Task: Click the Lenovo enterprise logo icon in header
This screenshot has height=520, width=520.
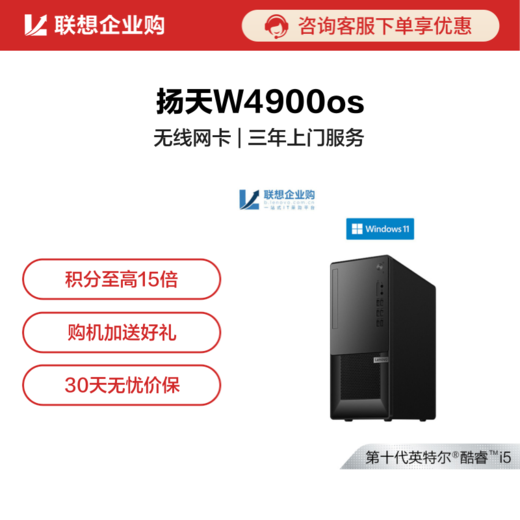Action: click(x=35, y=25)
